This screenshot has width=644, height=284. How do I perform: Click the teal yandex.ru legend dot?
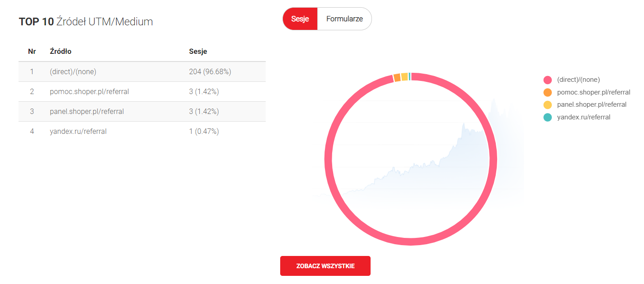(548, 117)
